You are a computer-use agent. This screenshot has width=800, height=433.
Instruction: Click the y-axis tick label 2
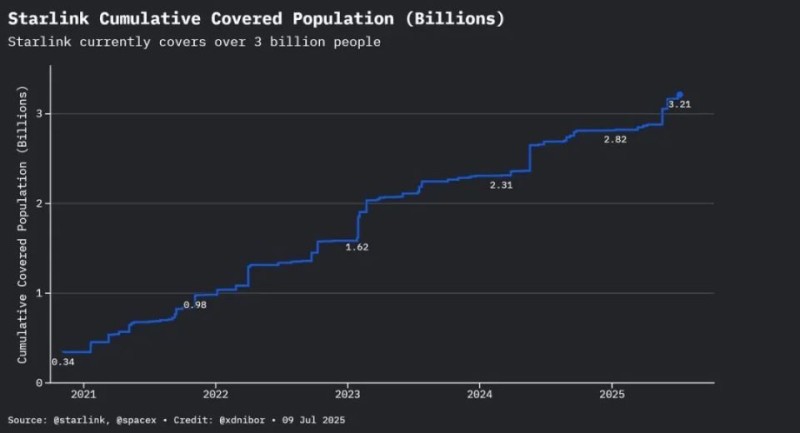click(39, 203)
